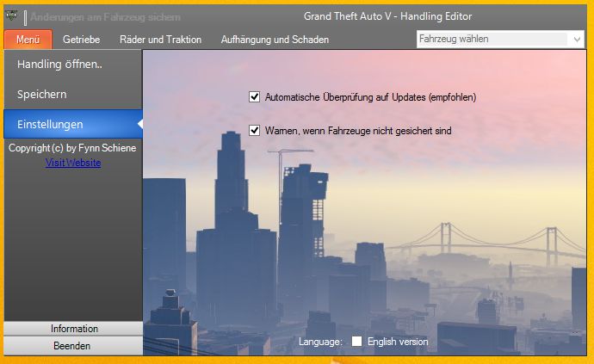Expand the Fahrzeug wählen dropdown arrow

coord(577,39)
